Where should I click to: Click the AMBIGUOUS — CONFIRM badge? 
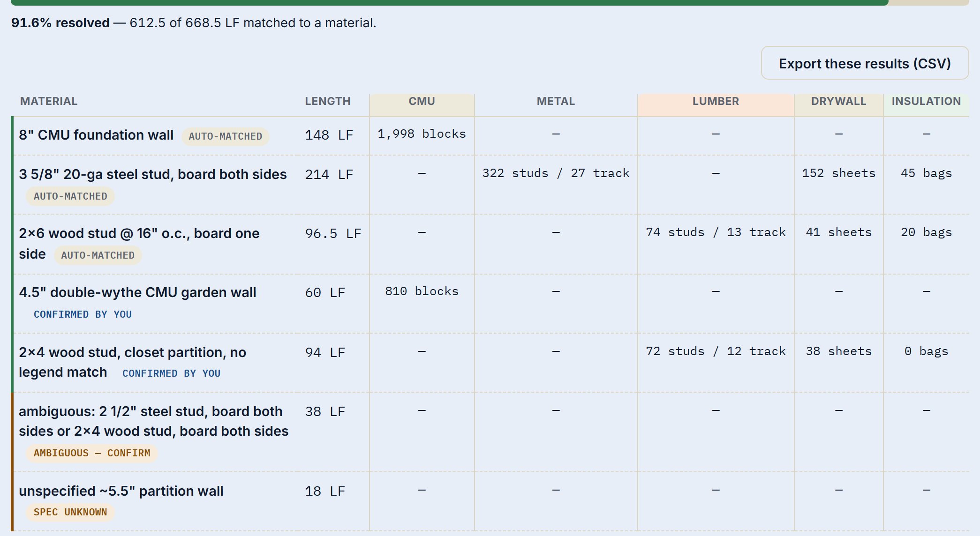pyautogui.click(x=92, y=453)
